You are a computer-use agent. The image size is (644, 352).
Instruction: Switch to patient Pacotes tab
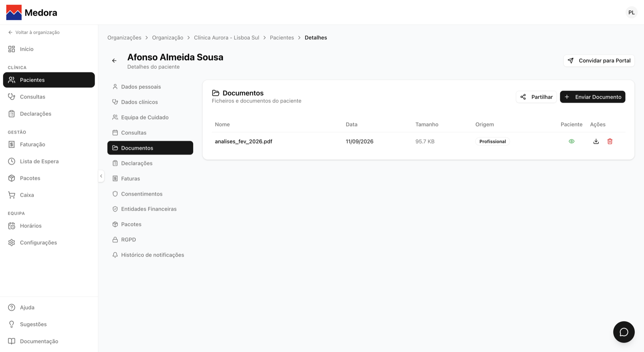tap(150, 224)
